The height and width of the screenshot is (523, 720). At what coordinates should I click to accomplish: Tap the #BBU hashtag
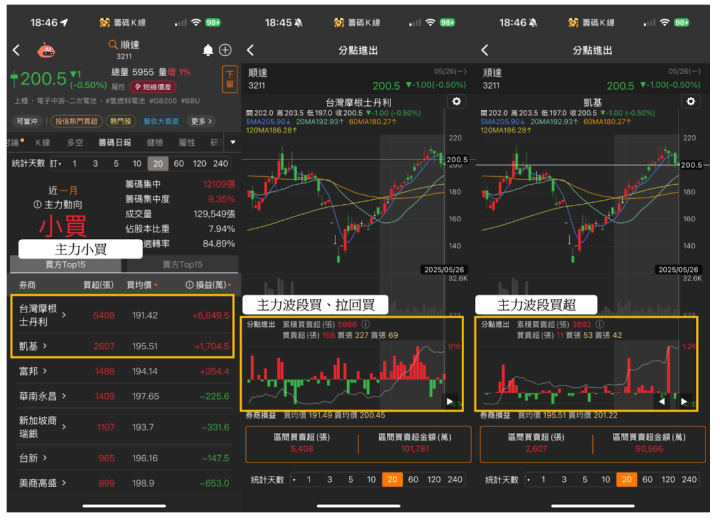[x=190, y=101]
